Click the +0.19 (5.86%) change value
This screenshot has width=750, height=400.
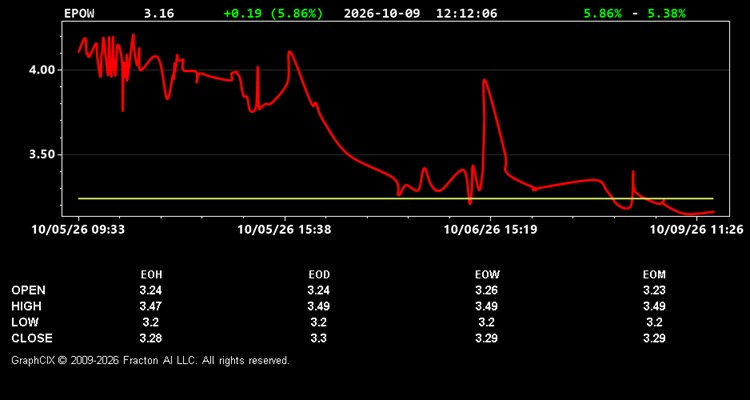coord(273,13)
